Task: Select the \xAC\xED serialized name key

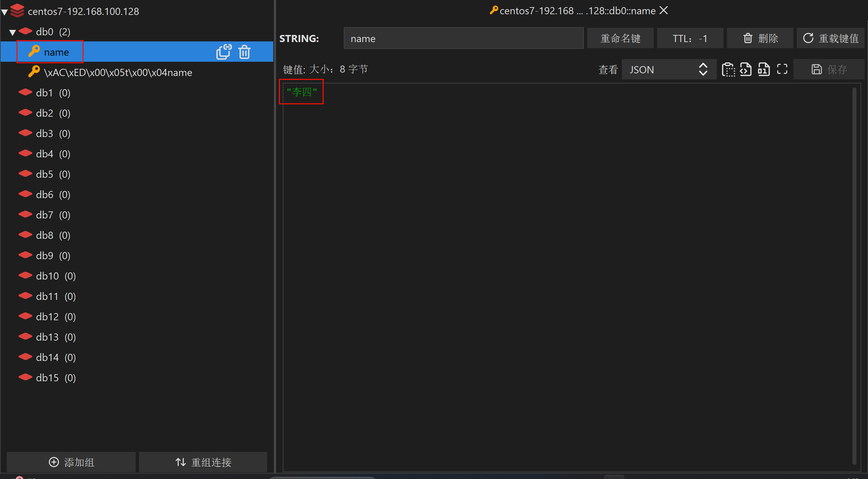Action: [x=118, y=72]
